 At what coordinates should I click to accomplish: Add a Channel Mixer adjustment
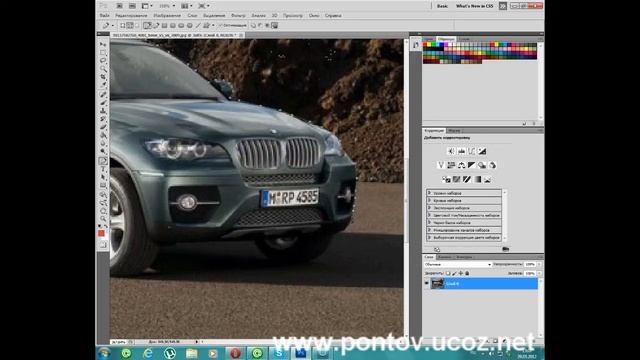point(493,165)
